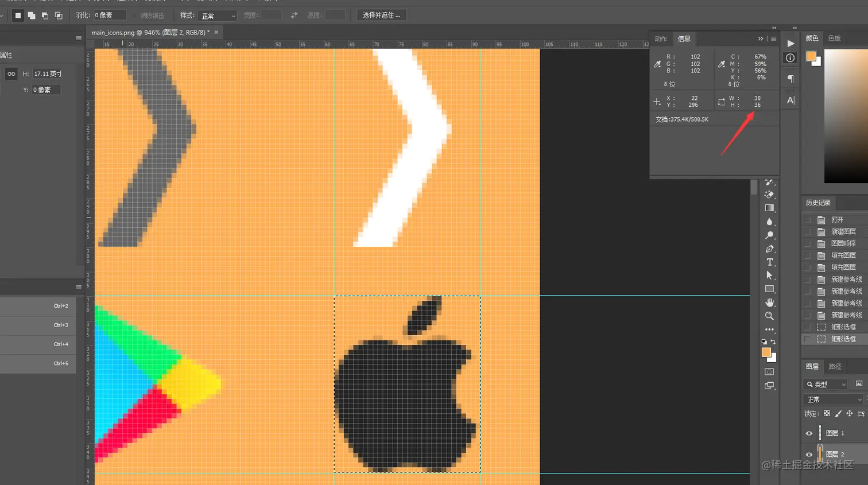This screenshot has width=868, height=485.
Task: Switch to the 颜色 Color tab
Action: coord(812,38)
